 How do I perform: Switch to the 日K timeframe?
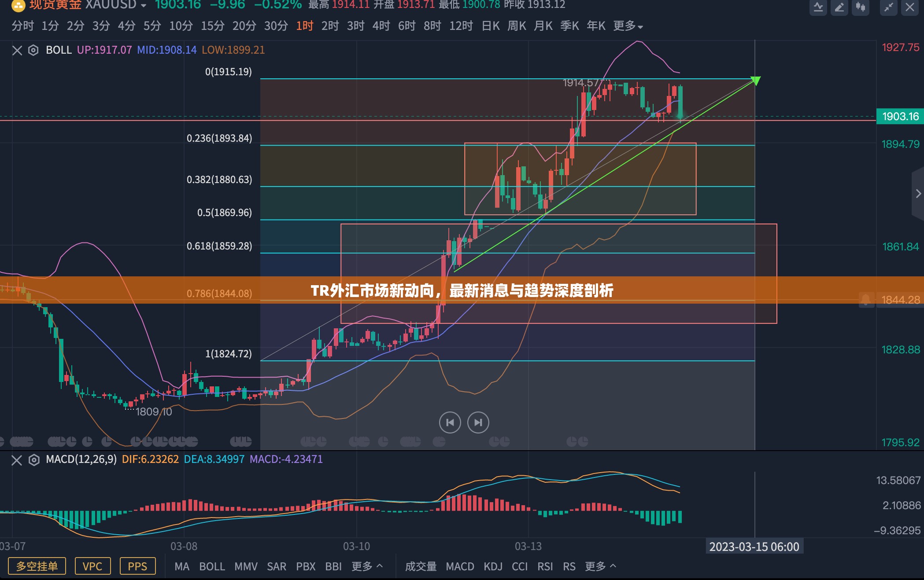point(491,26)
